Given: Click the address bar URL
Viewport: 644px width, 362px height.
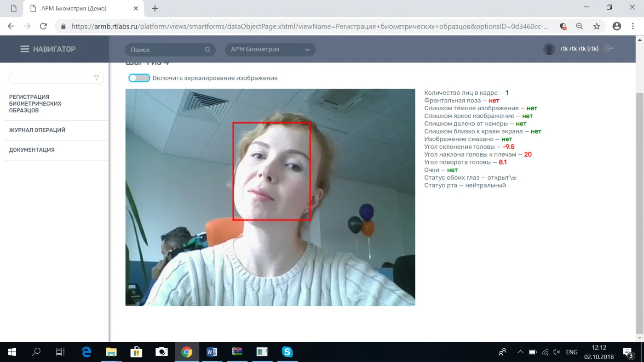Looking at the screenshot, I should pyautogui.click(x=310, y=27).
